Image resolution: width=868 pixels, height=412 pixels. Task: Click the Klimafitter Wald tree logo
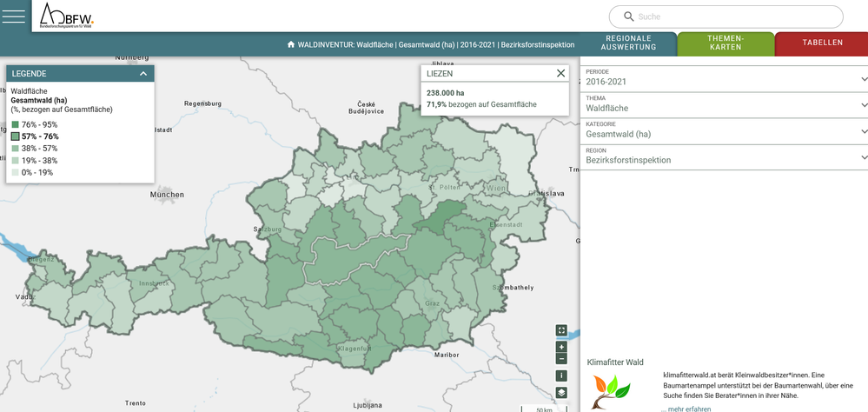[611, 391]
